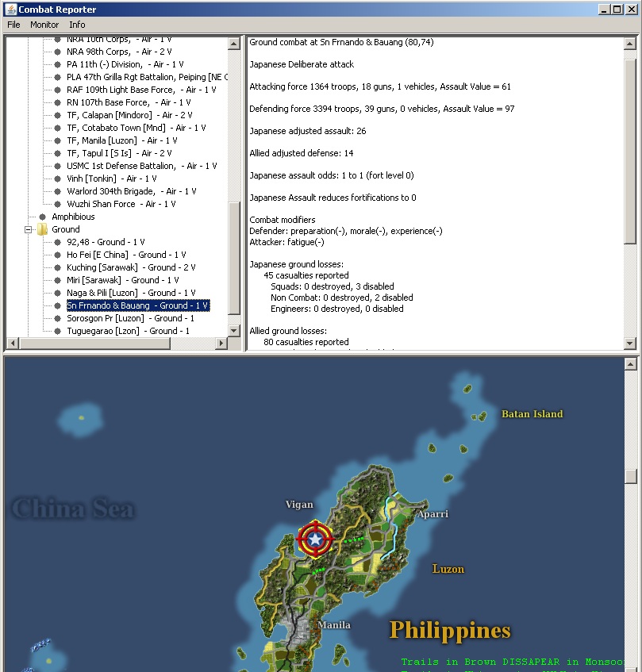Click the 'Allied adjusted defense: 14' line
This screenshot has width=642, height=672.
point(302,153)
